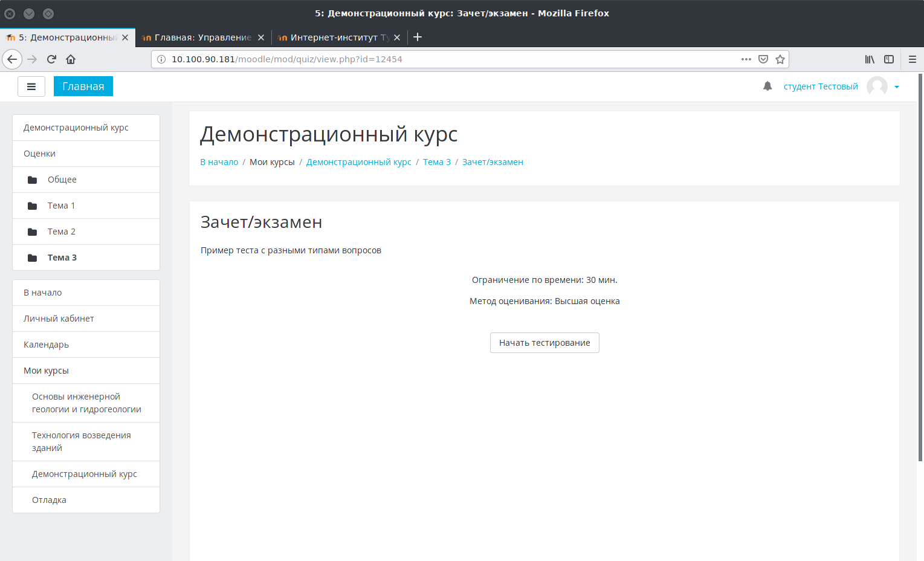Save page to Pocket icon
The width and height of the screenshot is (924, 561).
pos(763,59)
